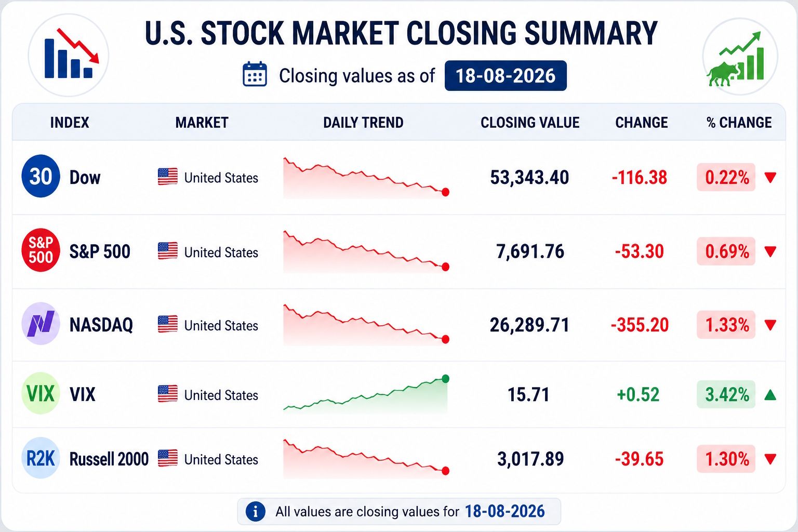Click the blue info icon in footer
The height and width of the screenshot is (532, 798).
[x=255, y=511]
